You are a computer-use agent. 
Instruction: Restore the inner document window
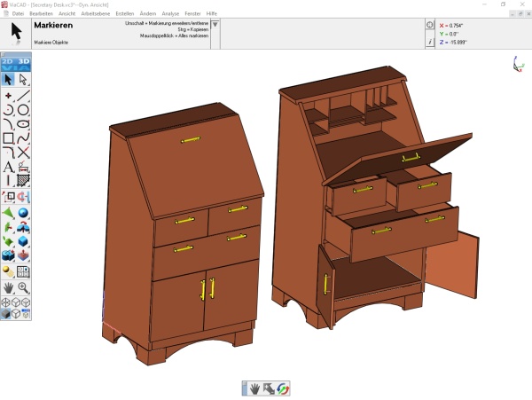(520, 14)
